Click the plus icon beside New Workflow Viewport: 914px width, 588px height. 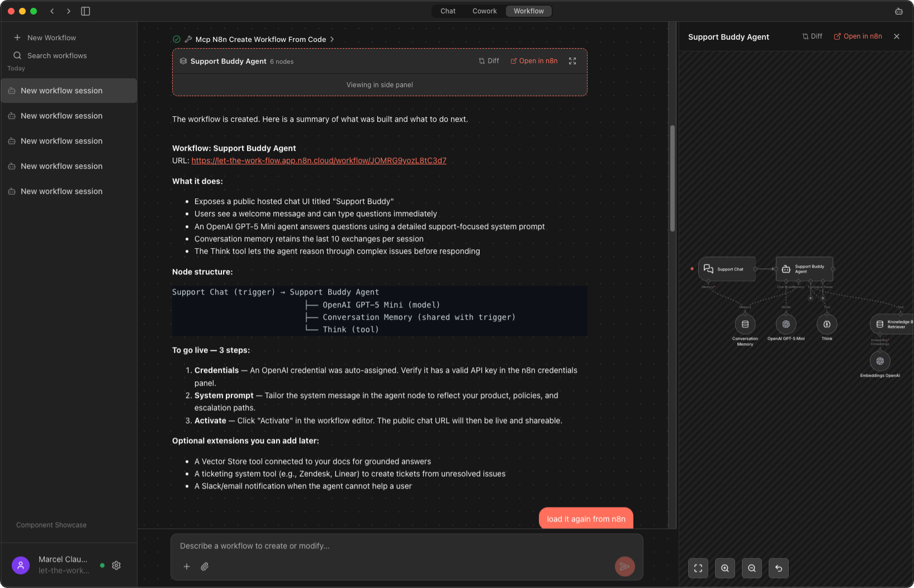17,37
